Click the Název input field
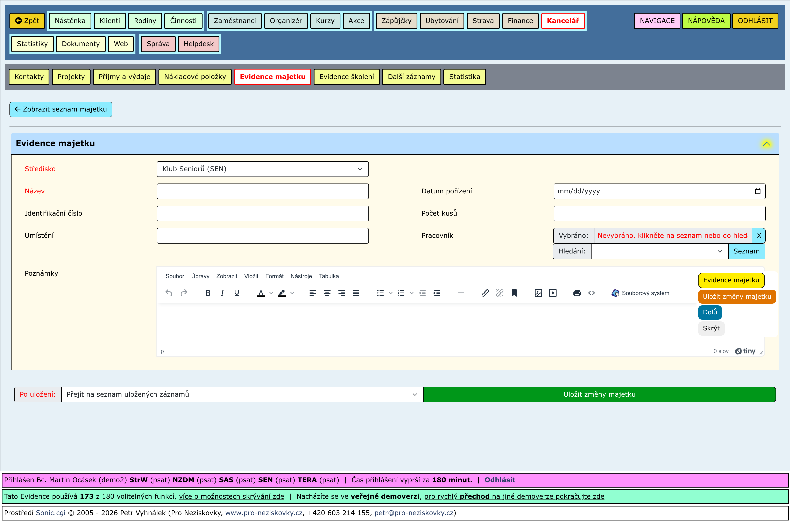 point(262,191)
